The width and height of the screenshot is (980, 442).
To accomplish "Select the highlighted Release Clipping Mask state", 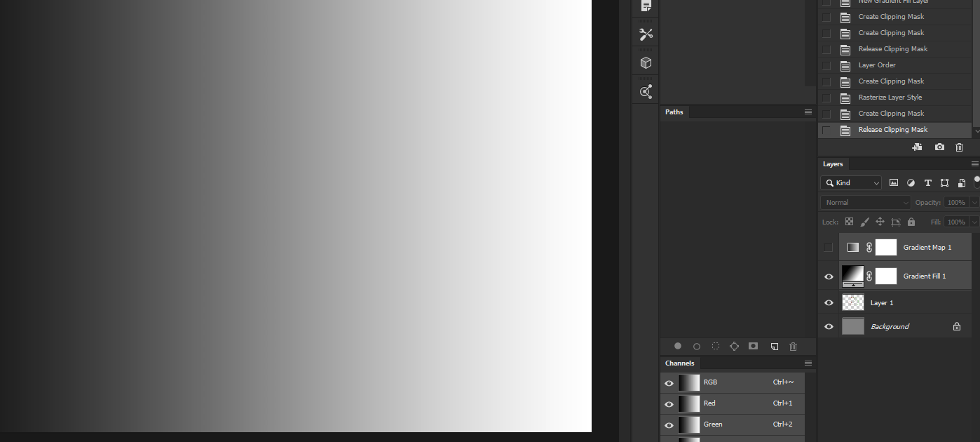I will (x=894, y=130).
